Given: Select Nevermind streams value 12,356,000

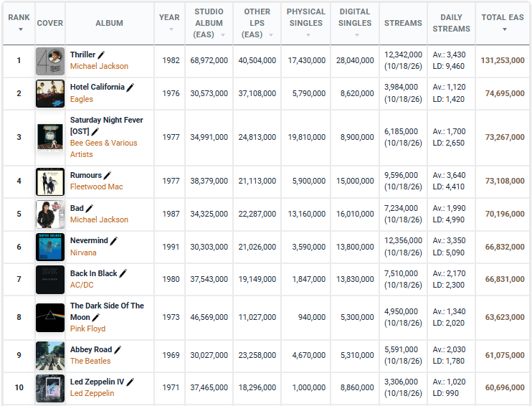Looking at the screenshot, I should coord(403,241).
